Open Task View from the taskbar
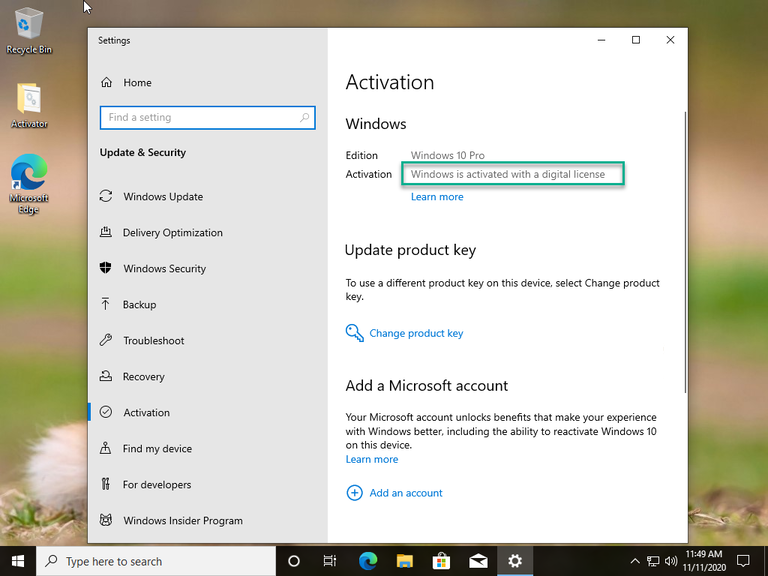Image resolution: width=768 pixels, height=576 pixels. tap(330, 561)
